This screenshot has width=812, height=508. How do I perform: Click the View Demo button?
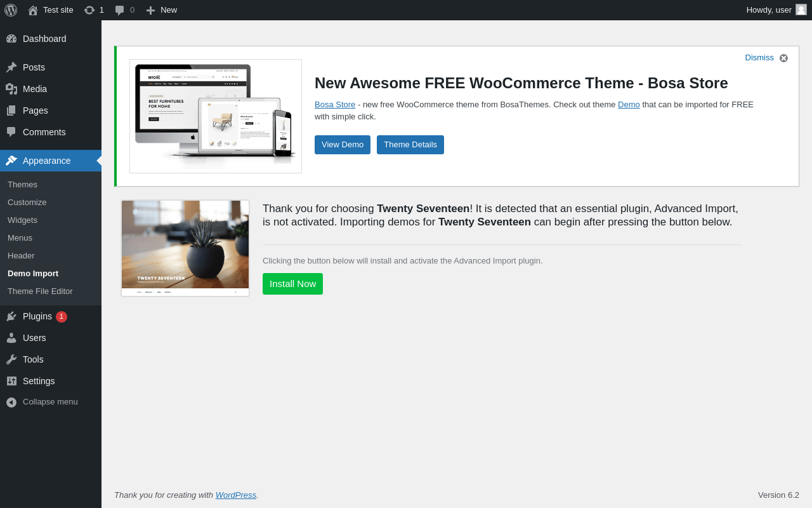pyautogui.click(x=343, y=145)
